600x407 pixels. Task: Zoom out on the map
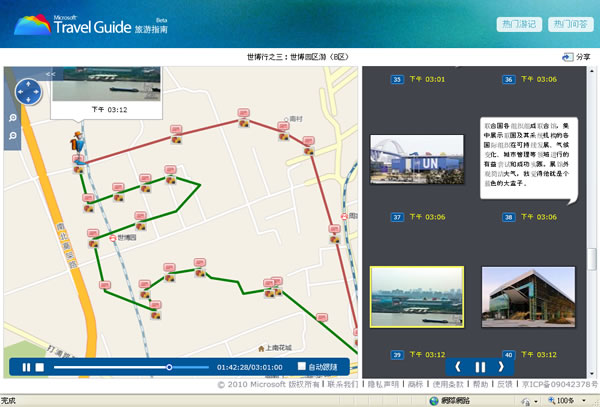pyautogui.click(x=11, y=134)
